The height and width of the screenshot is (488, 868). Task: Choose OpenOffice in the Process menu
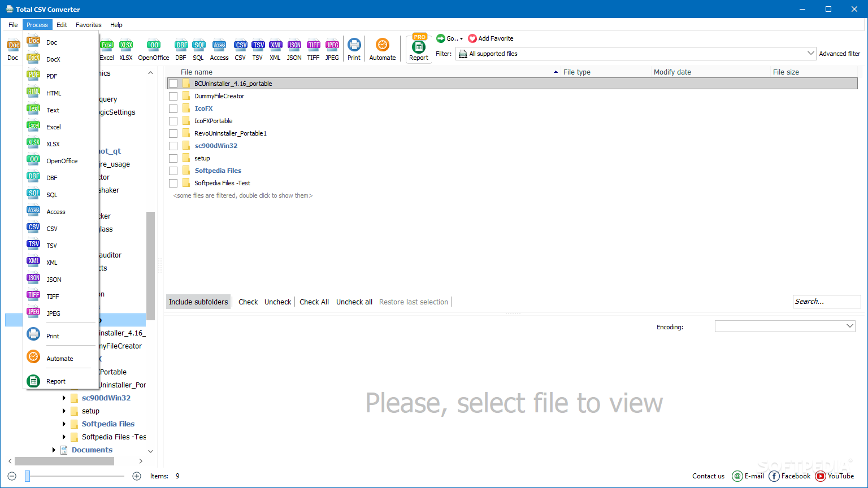(61, 161)
